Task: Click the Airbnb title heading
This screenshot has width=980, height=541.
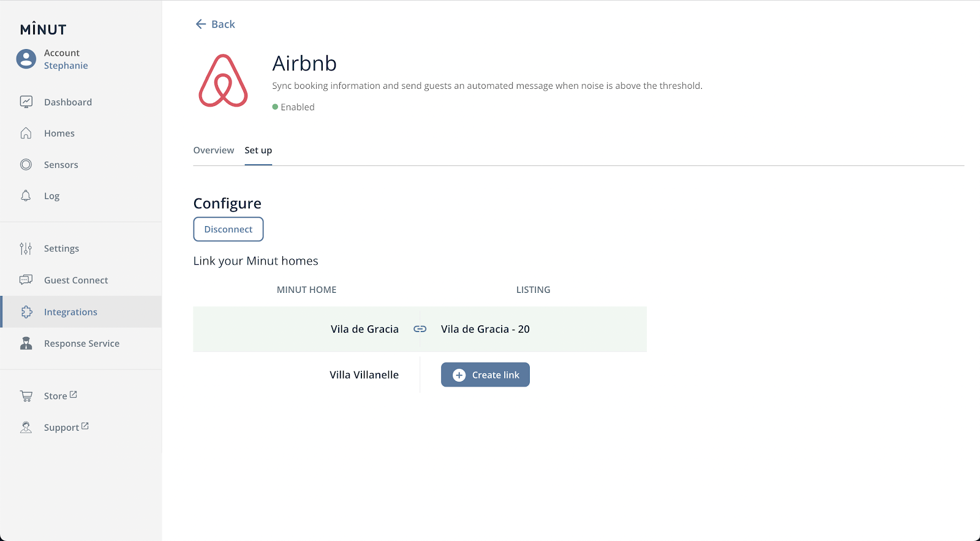Action: 304,63
